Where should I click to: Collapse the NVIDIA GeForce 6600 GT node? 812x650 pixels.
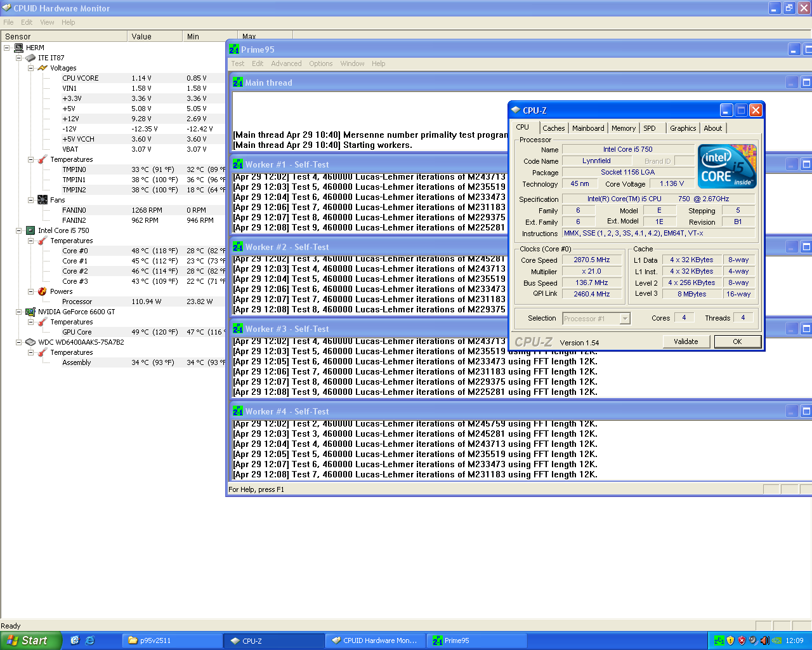(x=19, y=312)
